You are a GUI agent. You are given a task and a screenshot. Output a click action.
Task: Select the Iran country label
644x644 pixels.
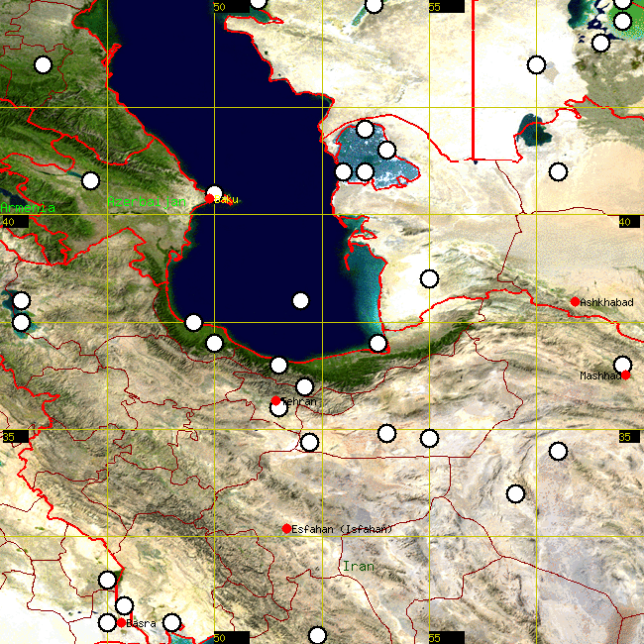pos(359,567)
